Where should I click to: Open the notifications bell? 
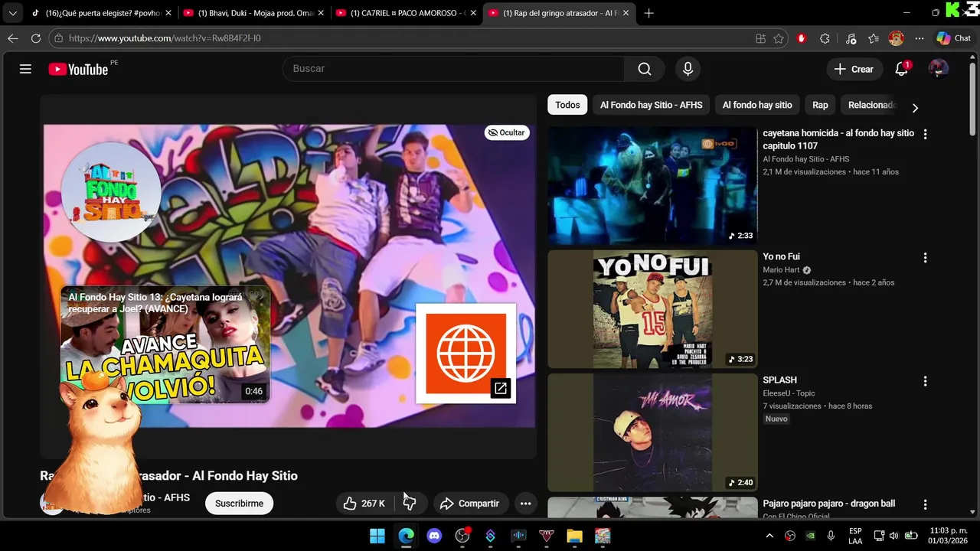902,69
